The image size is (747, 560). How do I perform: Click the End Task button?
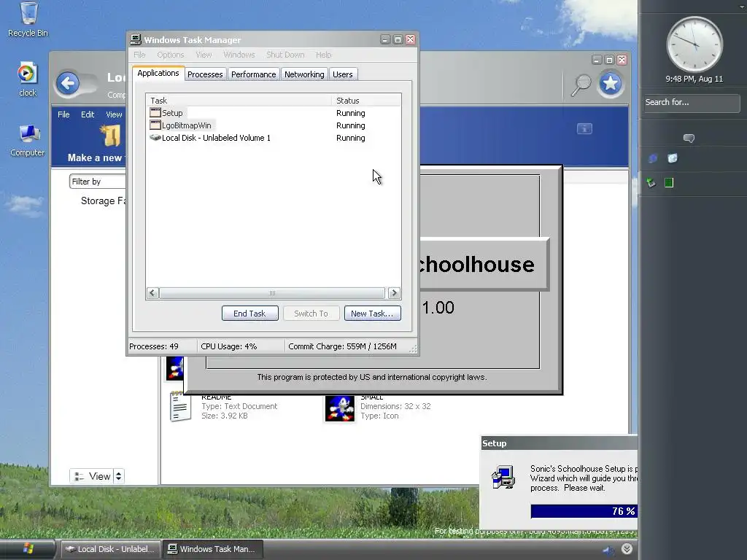tap(250, 314)
